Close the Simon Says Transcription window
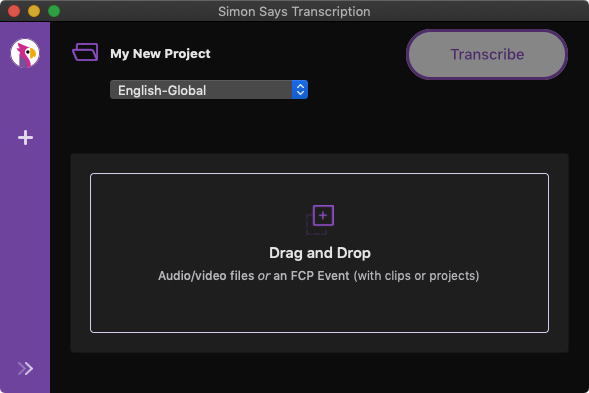This screenshot has width=589, height=393. coord(14,11)
